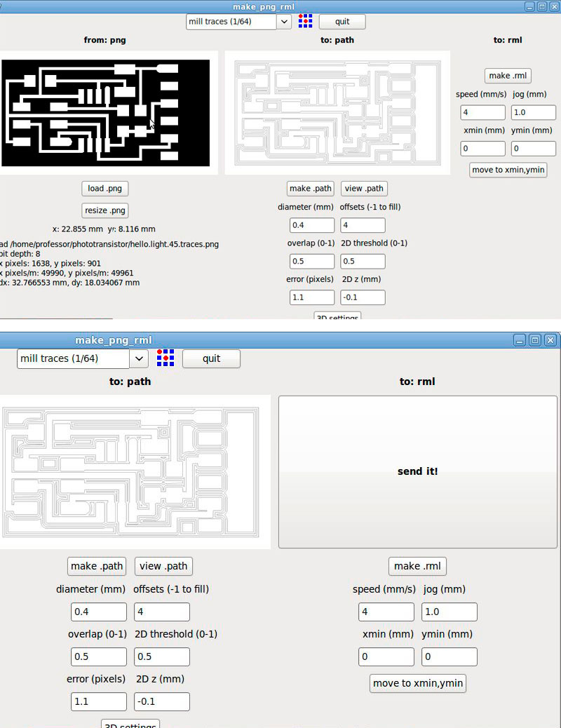Viewport: 561px width, 728px height.
Task: Open mill traces dropdown in bottom window
Action: 138,358
